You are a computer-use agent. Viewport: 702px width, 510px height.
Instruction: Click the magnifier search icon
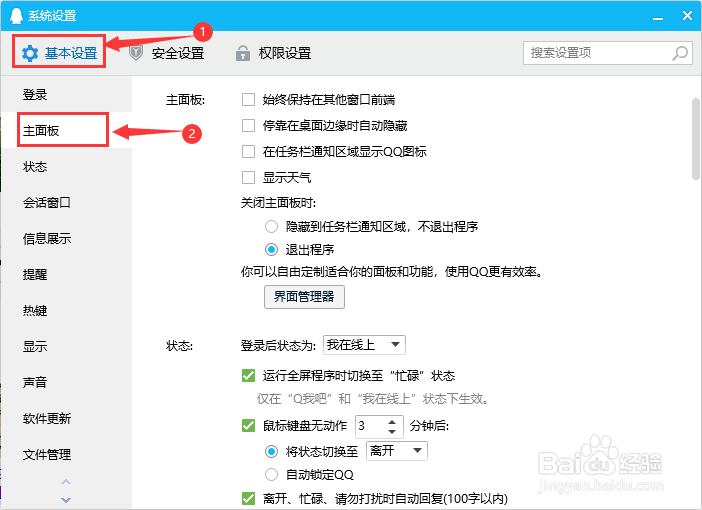680,53
